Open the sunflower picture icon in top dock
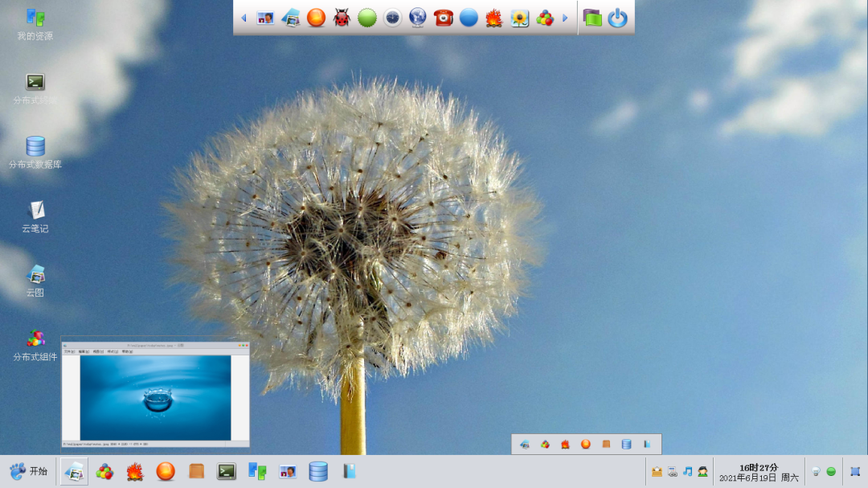868x488 pixels. [519, 18]
